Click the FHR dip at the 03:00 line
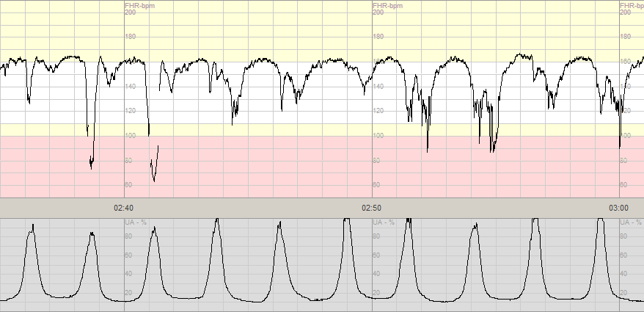 [x=620, y=145]
